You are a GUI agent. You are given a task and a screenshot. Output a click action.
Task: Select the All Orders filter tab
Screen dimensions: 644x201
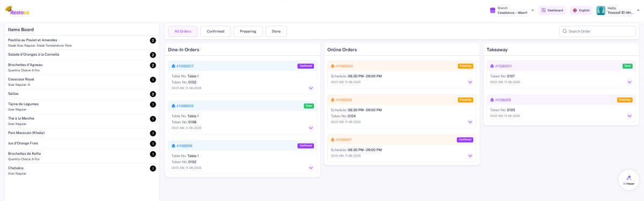183,31
